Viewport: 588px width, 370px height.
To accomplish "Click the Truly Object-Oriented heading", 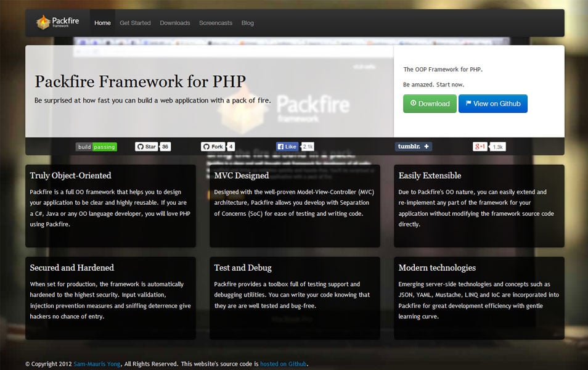I will pos(70,175).
